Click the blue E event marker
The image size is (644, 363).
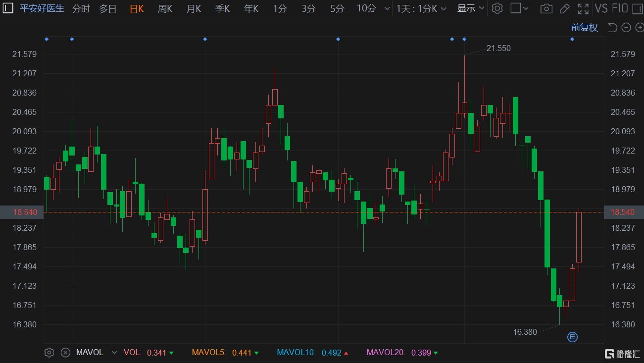(572, 337)
